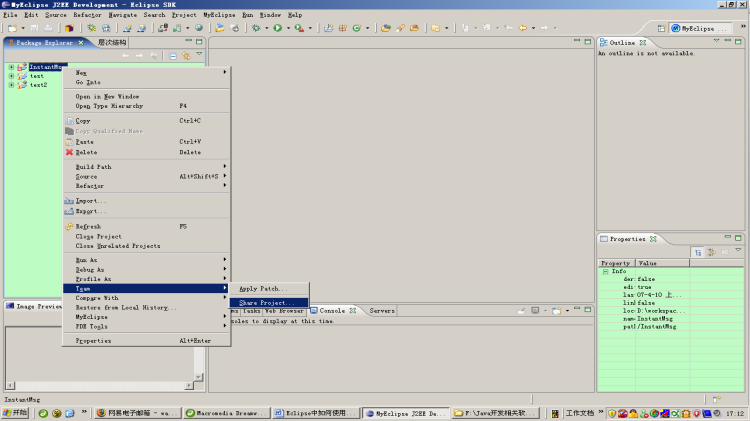Open the Debug As submenu
The width and height of the screenshot is (750, 421).
[146, 269]
